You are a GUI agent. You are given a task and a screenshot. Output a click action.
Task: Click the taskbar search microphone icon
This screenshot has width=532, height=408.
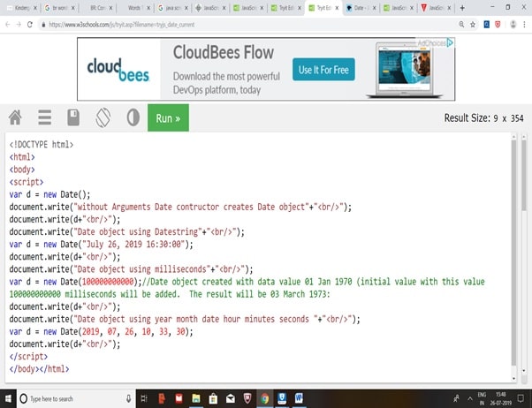[129, 398]
